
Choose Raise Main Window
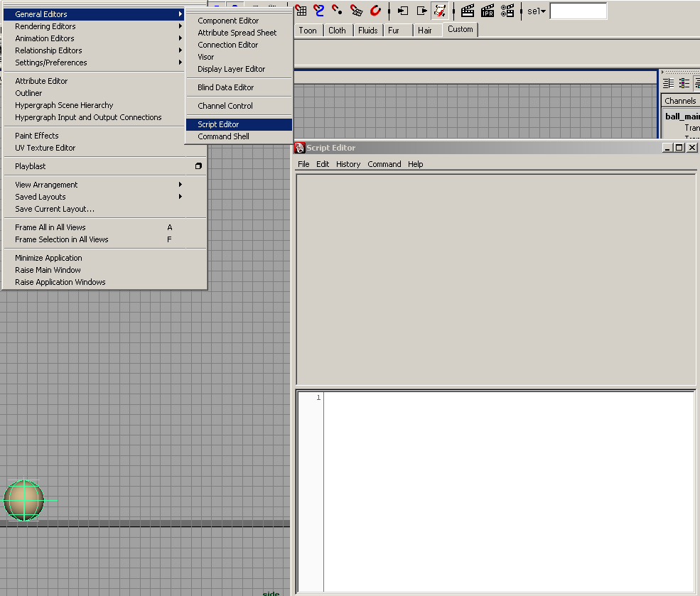pos(105,270)
